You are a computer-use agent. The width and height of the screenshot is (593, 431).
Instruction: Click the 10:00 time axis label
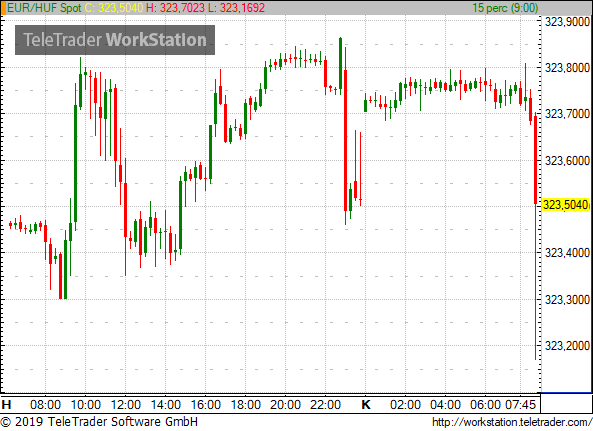point(85,405)
